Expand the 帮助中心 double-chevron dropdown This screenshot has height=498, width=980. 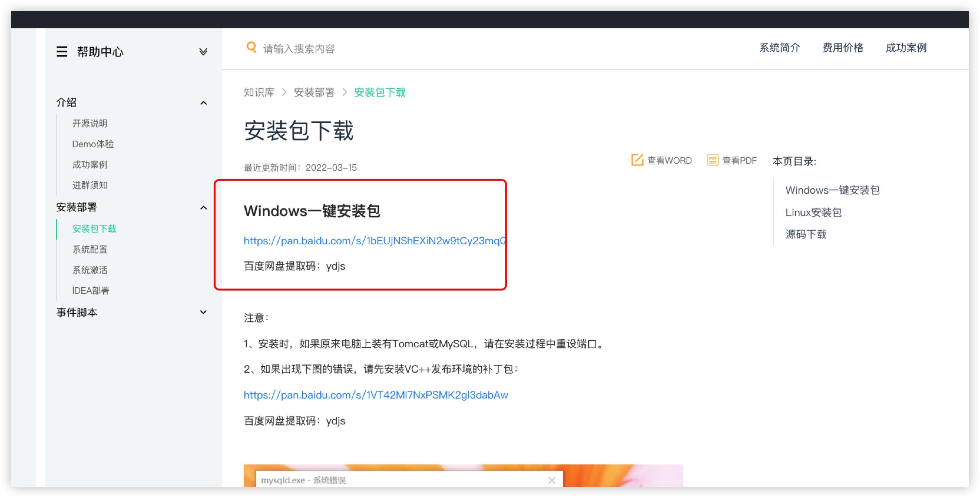coord(203,51)
